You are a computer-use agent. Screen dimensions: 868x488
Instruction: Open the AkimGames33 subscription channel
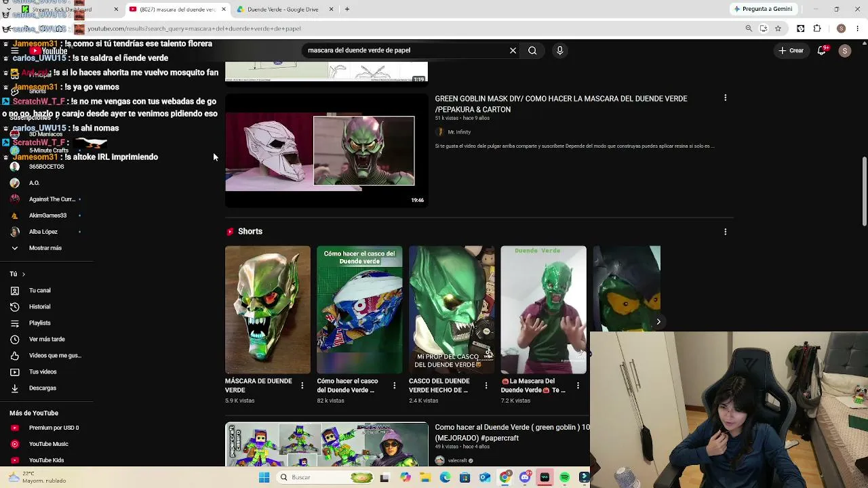click(46, 216)
